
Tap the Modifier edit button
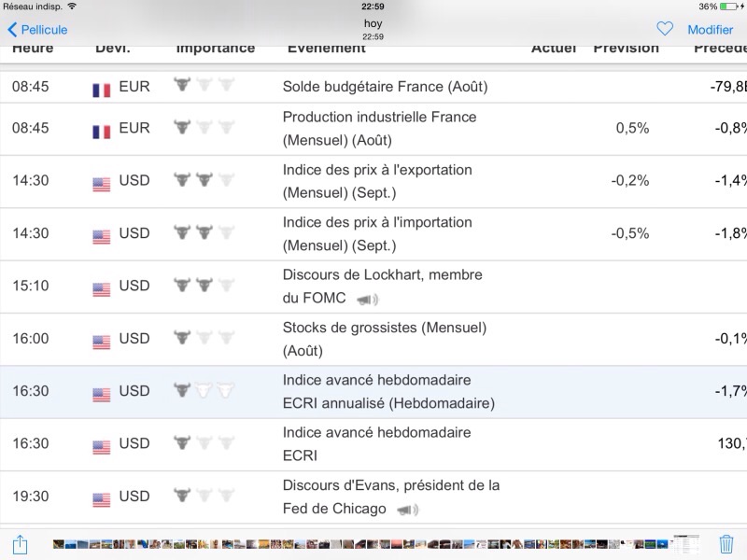pos(710,30)
